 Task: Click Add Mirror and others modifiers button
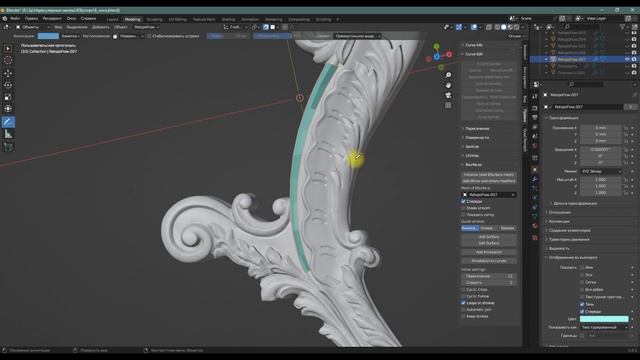pyautogui.click(x=489, y=181)
